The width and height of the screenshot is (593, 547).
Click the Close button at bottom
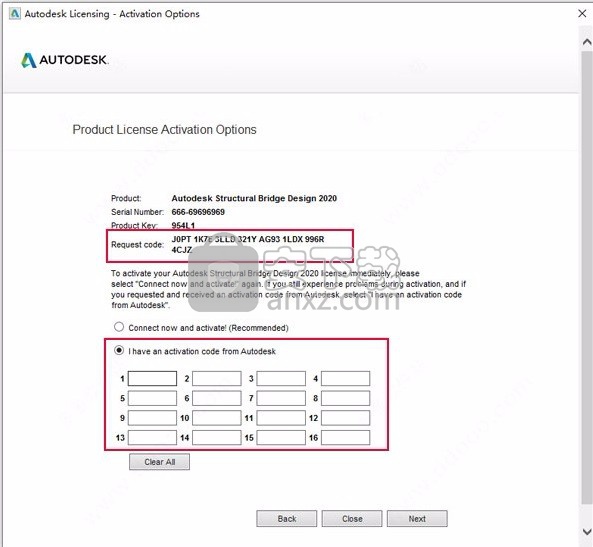(x=352, y=519)
